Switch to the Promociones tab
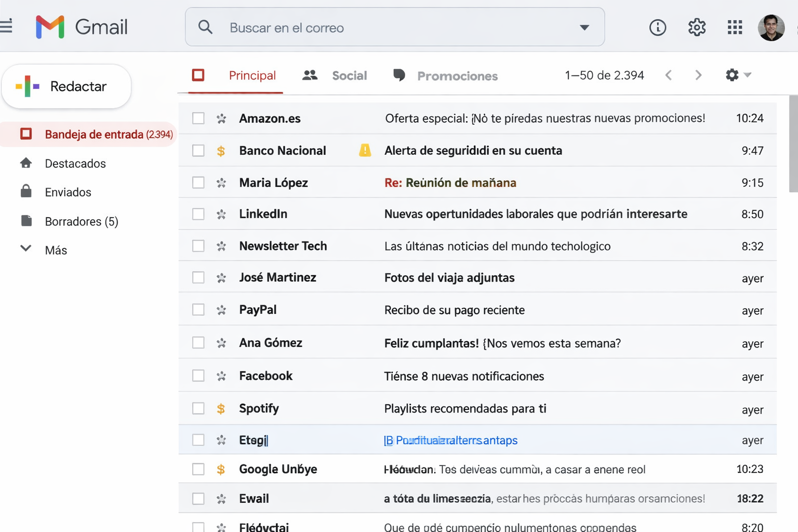 point(445,76)
